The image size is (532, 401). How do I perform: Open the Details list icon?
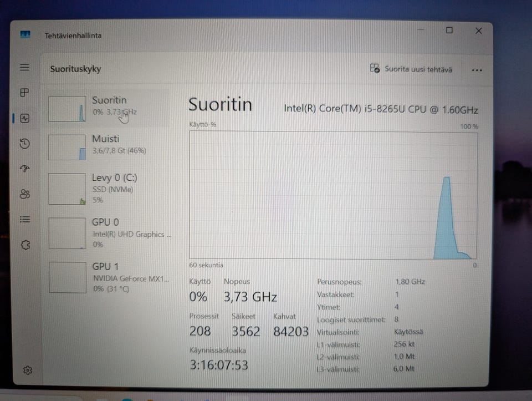(x=25, y=219)
